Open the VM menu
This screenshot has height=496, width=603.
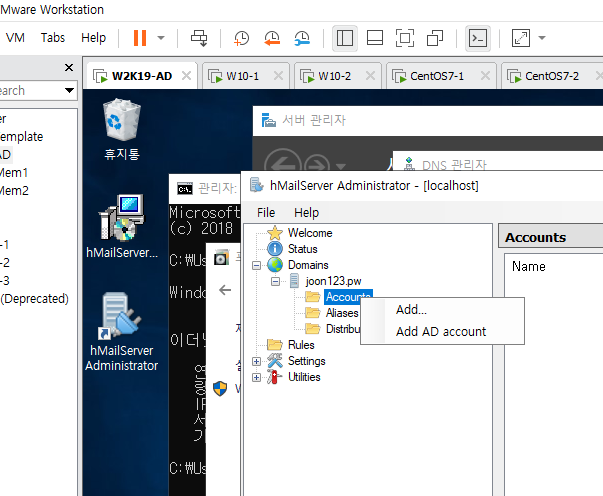point(15,38)
